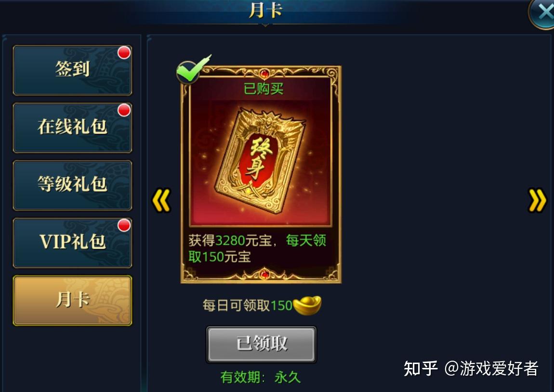Select the highlighted 月卡 tab
Viewport: 554px width, 392px height.
[72, 300]
